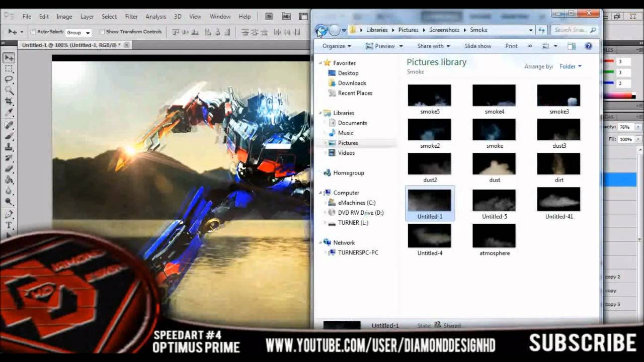Open the File menu in Photoshop
This screenshot has height=362, width=644.
27,17
